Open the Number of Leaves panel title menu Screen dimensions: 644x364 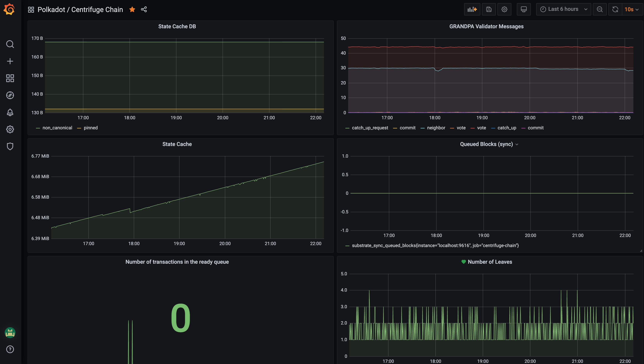click(x=489, y=262)
